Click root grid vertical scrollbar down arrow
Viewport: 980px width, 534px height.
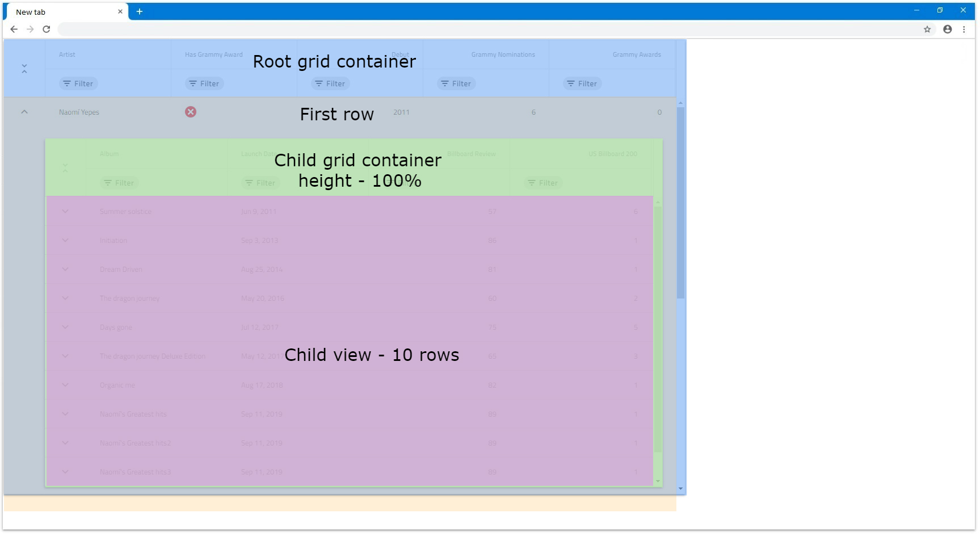coord(680,489)
